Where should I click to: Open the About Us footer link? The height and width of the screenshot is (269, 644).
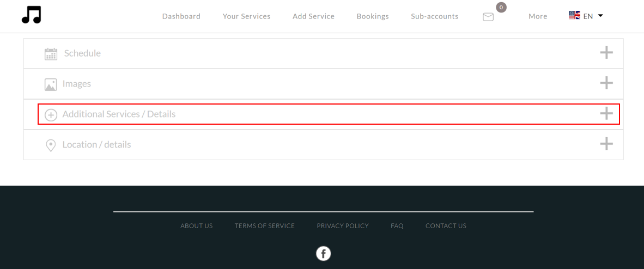[x=197, y=226]
